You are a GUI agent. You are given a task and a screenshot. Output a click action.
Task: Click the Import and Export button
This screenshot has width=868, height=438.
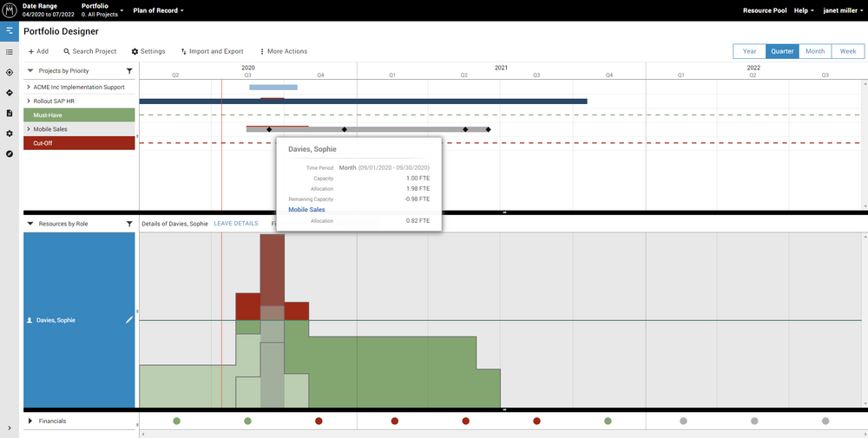coord(212,52)
